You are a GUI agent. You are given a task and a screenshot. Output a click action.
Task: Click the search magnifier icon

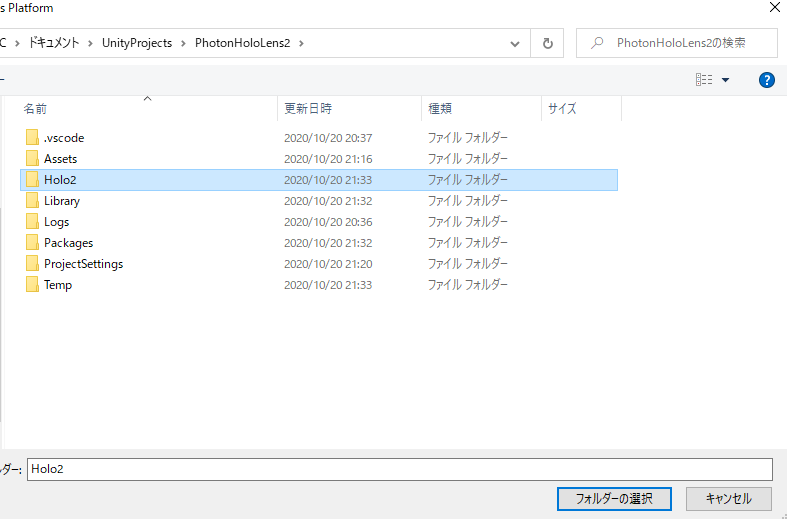(x=597, y=43)
